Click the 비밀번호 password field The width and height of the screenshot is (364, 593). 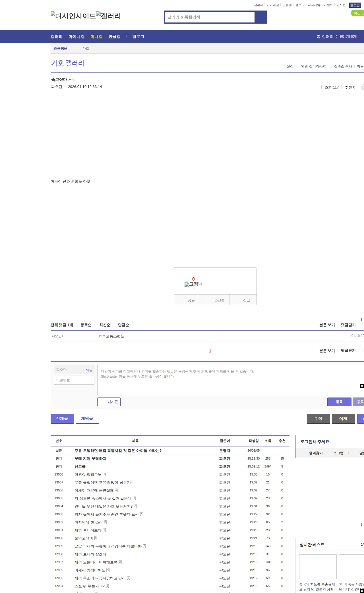pyautogui.click(x=74, y=380)
